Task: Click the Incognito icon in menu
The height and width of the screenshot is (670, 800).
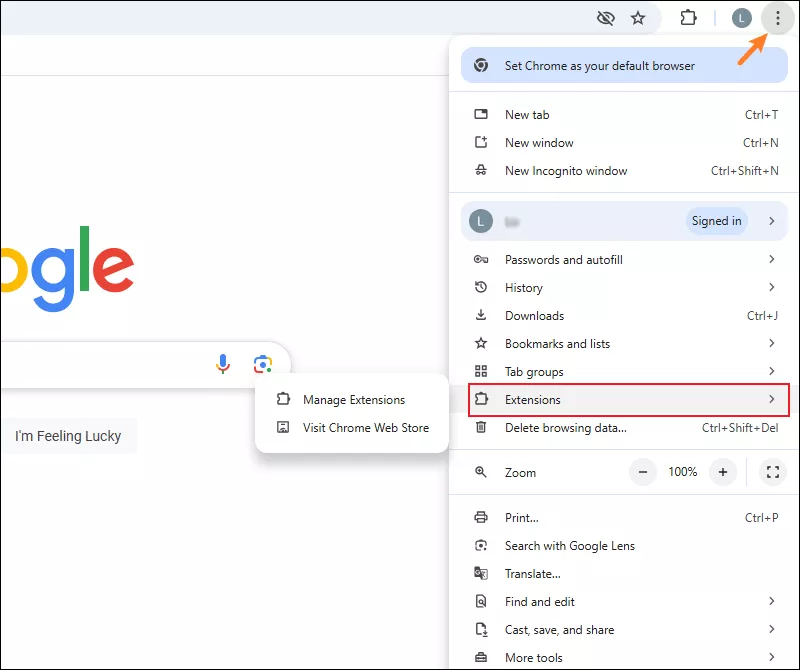Action: 481,170
